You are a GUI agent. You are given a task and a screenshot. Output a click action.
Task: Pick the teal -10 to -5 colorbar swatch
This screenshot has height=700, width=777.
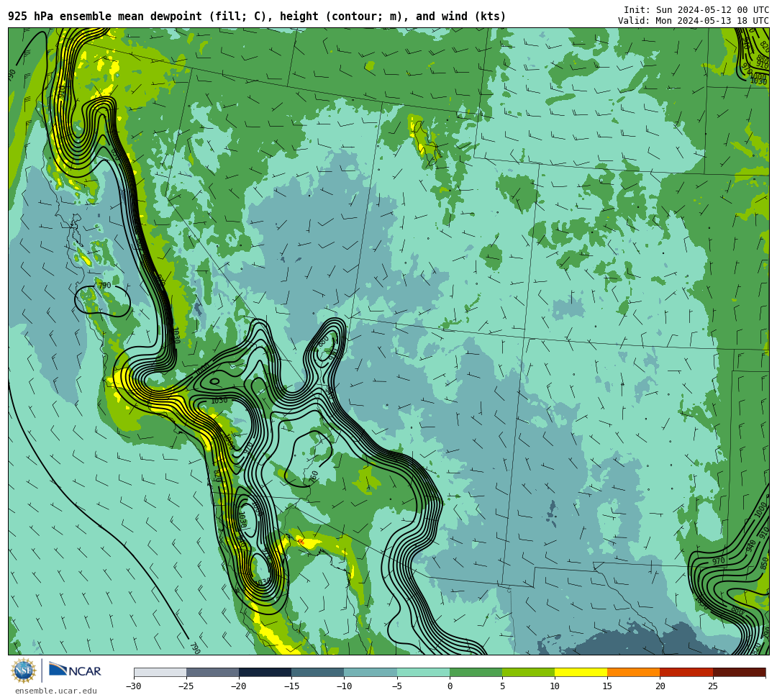371,672
